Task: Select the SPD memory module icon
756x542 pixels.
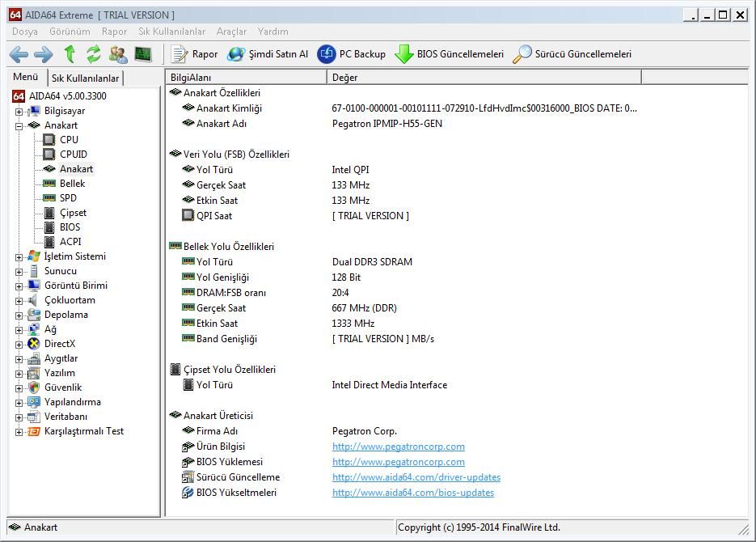Action: [49, 197]
